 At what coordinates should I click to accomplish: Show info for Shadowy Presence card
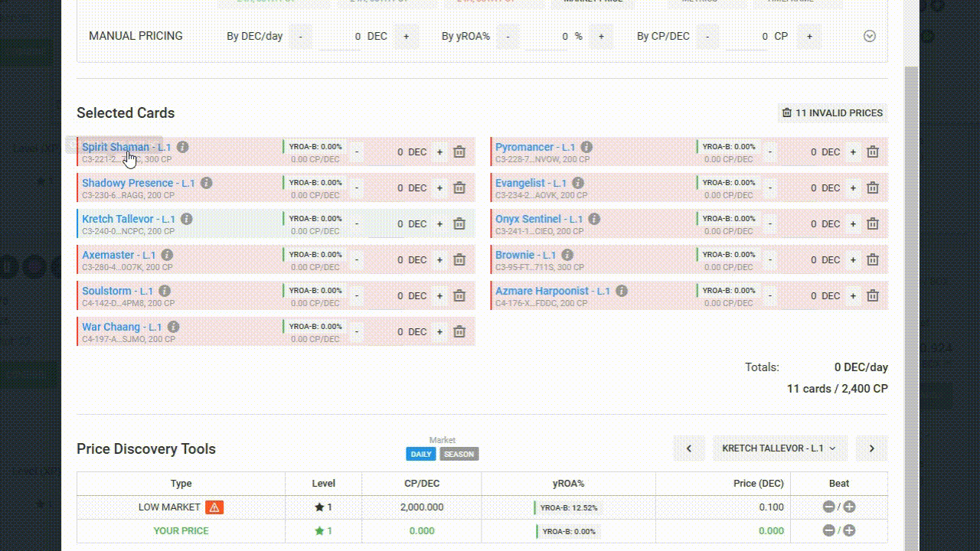coord(207,183)
